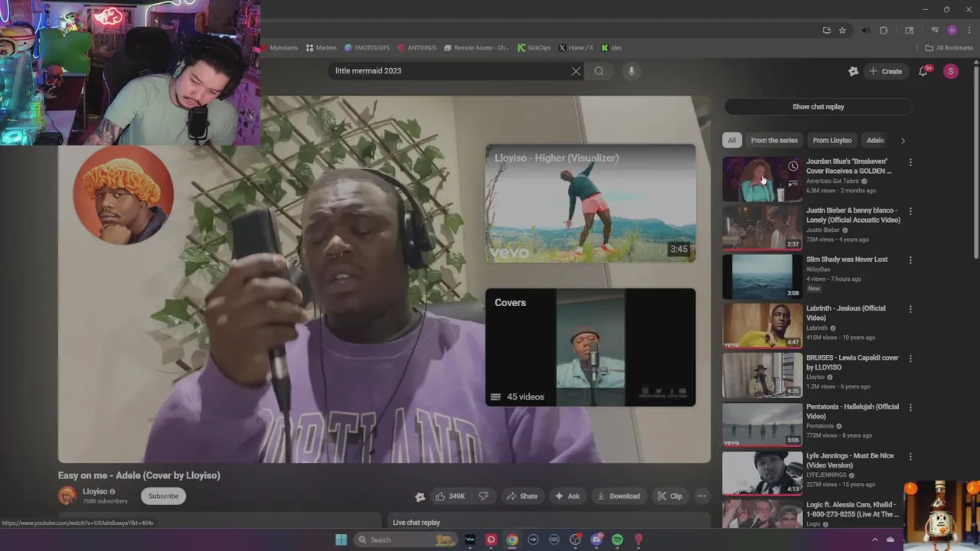Like the video with the thumbs-up button
The height and width of the screenshot is (551, 980).
[x=450, y=496]
